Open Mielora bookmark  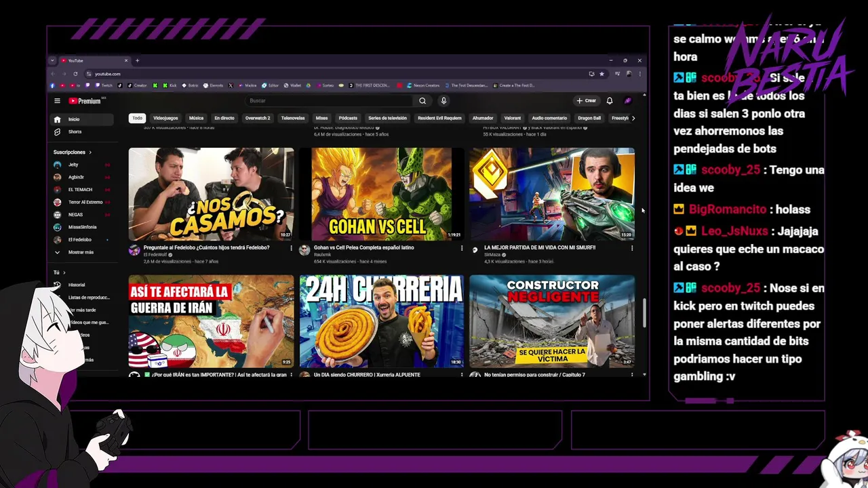(x=248, y=85)
